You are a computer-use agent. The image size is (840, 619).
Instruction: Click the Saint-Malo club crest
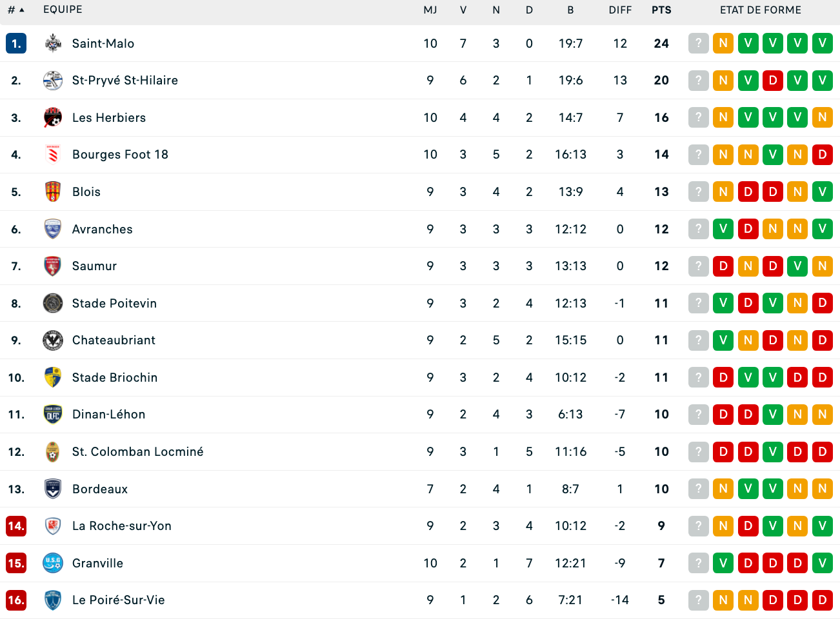53,43
